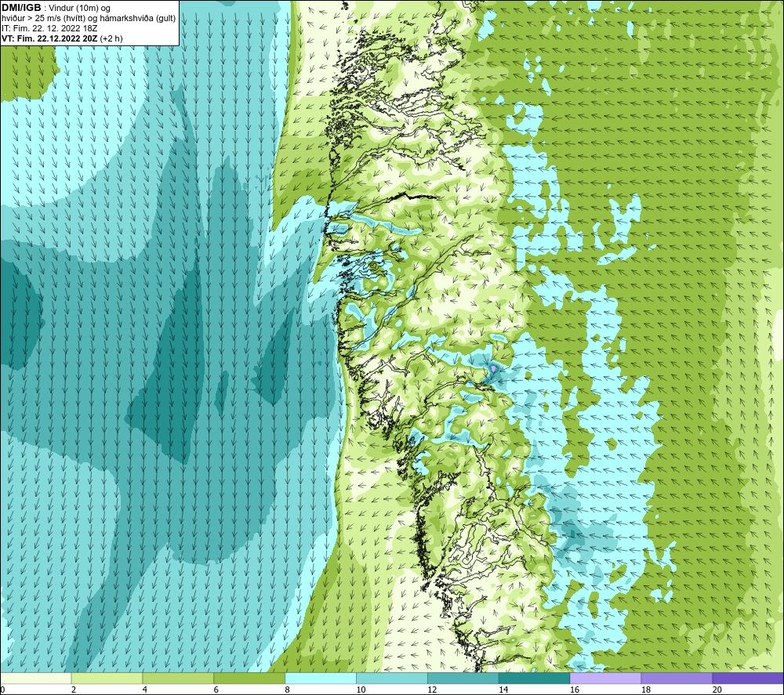Click the legend label '0'
Viewport: 784px width, 695px height.
coord(2,690)
